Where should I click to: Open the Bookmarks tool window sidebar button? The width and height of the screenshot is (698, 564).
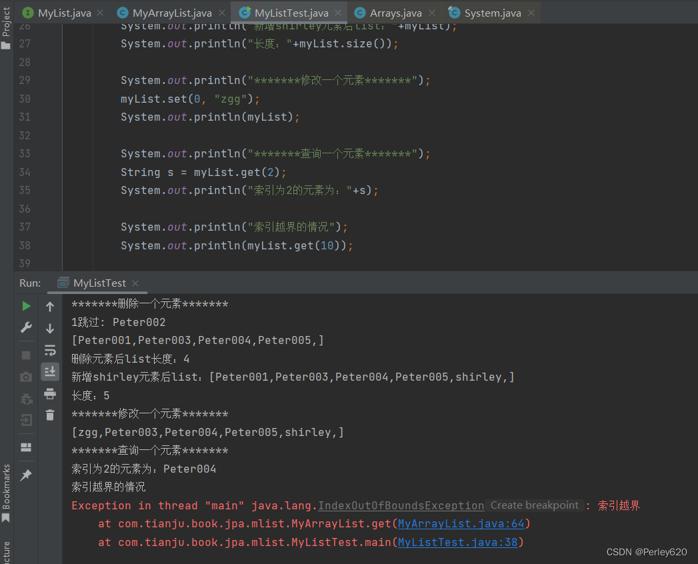(6, 493)
